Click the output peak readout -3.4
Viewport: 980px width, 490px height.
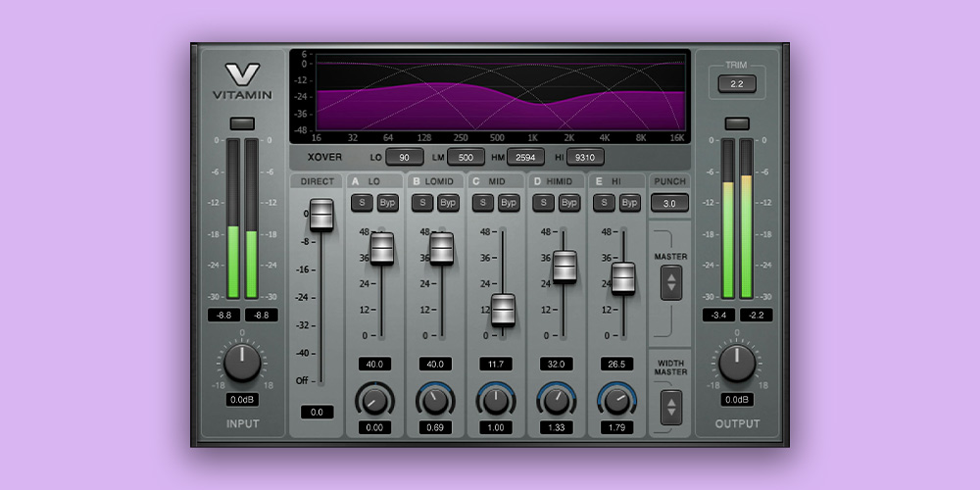pos(718,315)
